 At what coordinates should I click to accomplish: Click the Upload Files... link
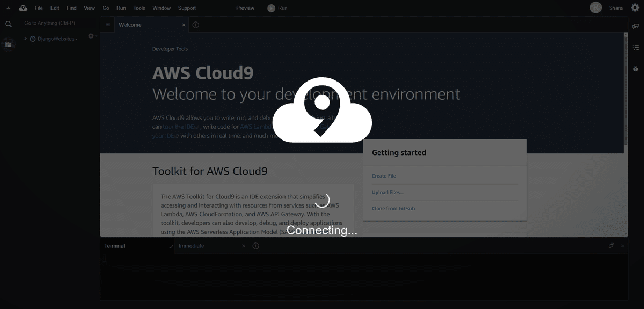(x=387, y=192)
